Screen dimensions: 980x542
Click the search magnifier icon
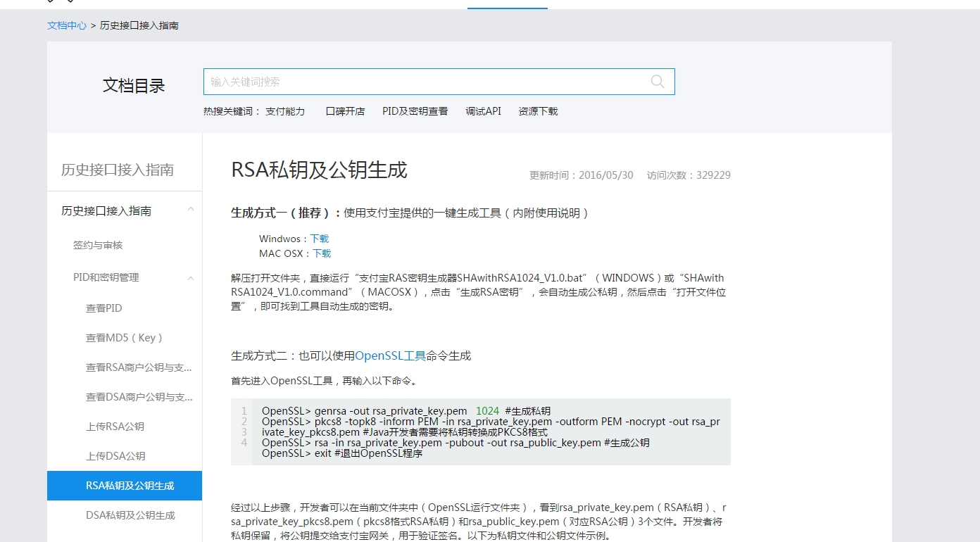click(x=658, y=82)
